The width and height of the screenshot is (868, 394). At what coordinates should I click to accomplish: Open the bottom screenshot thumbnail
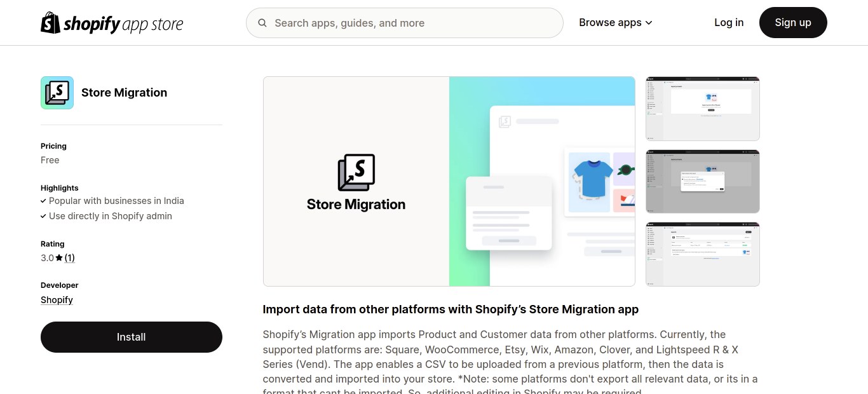(702, 254)
